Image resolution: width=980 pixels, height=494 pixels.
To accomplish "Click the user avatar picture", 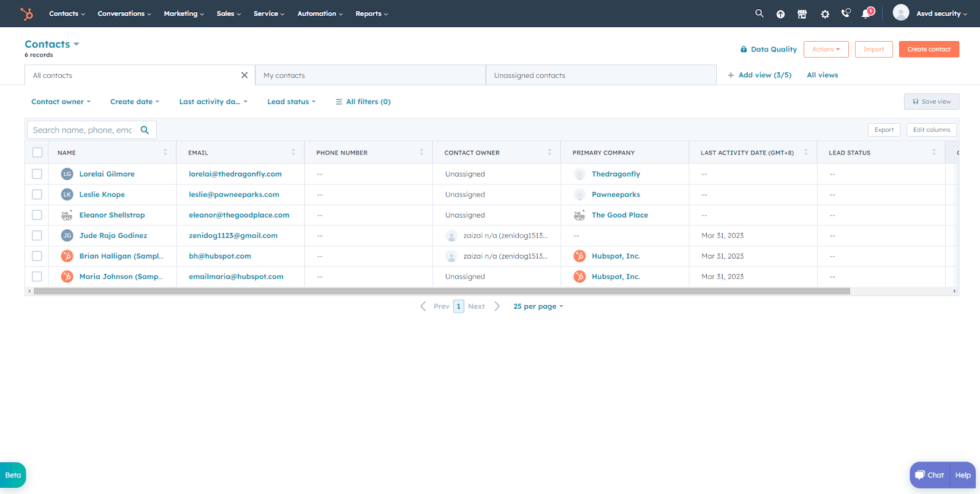I will pos(900,13).
